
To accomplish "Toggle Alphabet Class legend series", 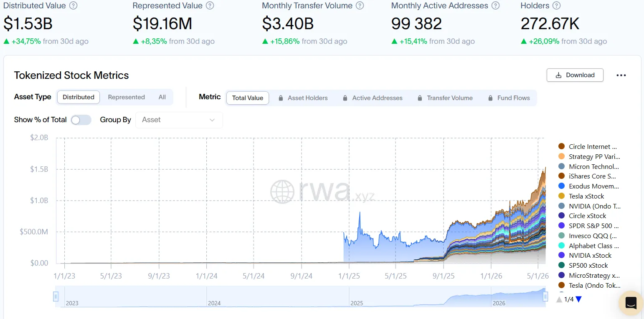I will point(589,246).
